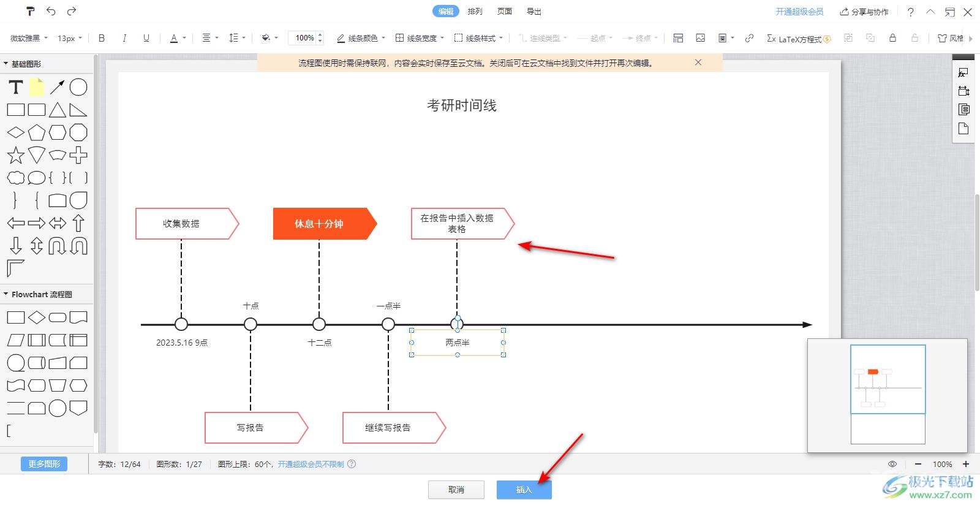Pick the cloud shape

coord(16,178)
